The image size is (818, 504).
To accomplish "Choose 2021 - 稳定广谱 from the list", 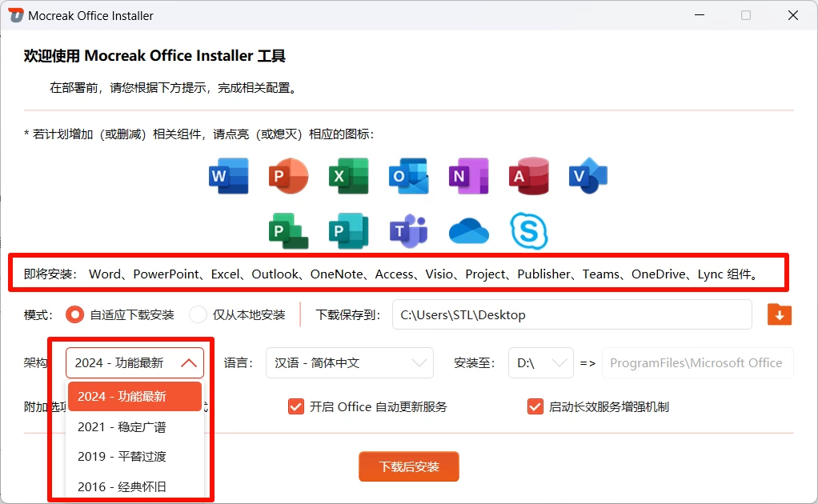I will click(134, 427).
